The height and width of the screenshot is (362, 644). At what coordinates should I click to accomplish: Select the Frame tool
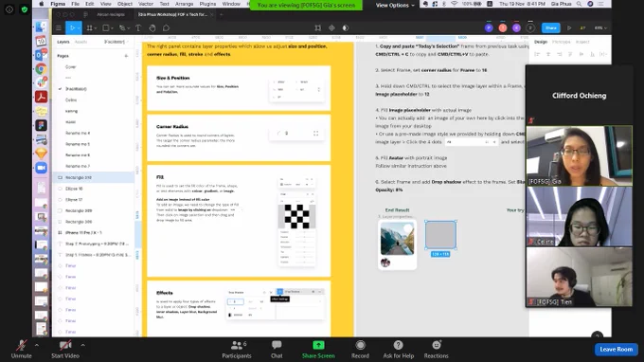pos(89,27)
